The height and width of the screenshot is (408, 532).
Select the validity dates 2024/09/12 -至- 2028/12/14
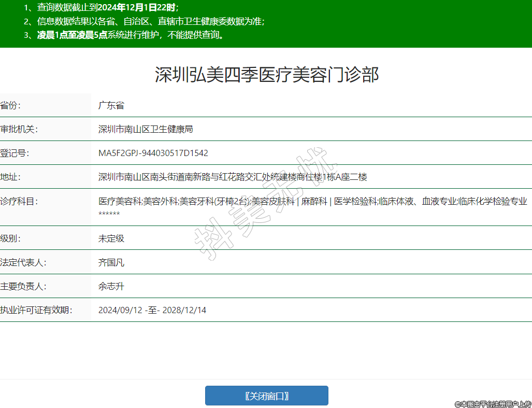(152, 310)
